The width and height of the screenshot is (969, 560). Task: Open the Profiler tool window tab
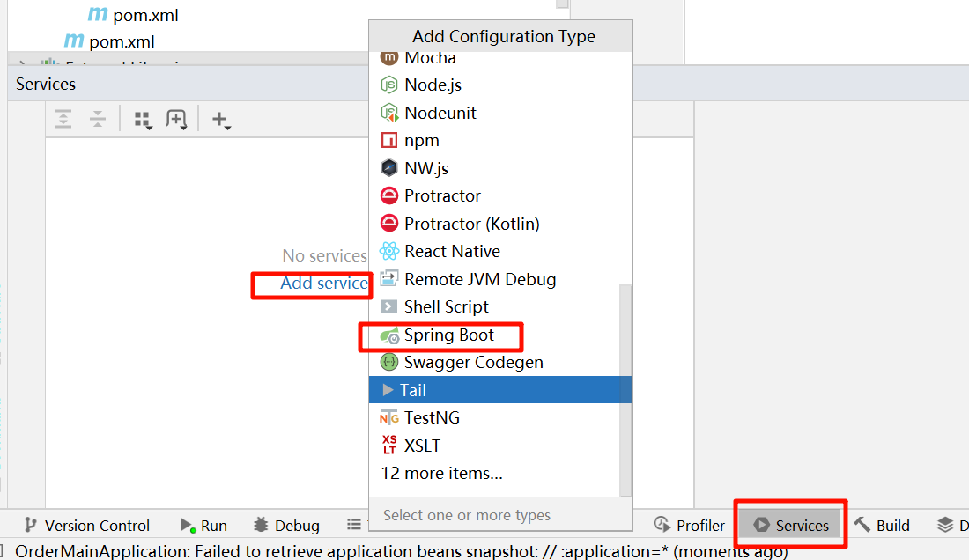(689, 526)
